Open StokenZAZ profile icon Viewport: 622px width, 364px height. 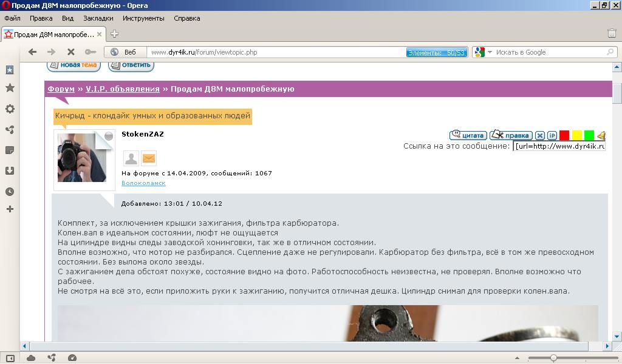pyautogui.click(x=131, y=158)
